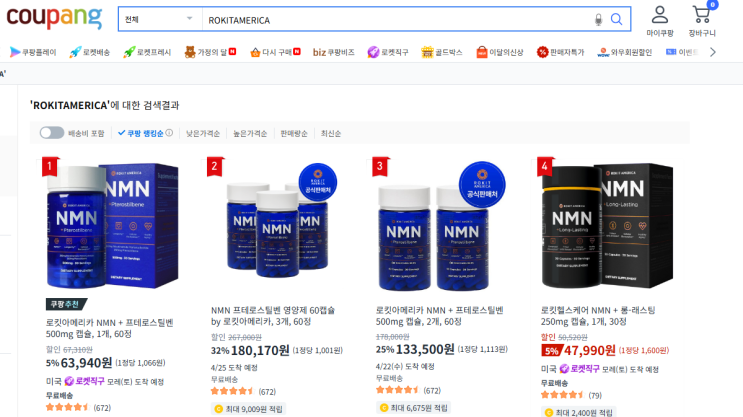743x417 pixels.
Task: Open the Coupang home logo
Action: 54,18
